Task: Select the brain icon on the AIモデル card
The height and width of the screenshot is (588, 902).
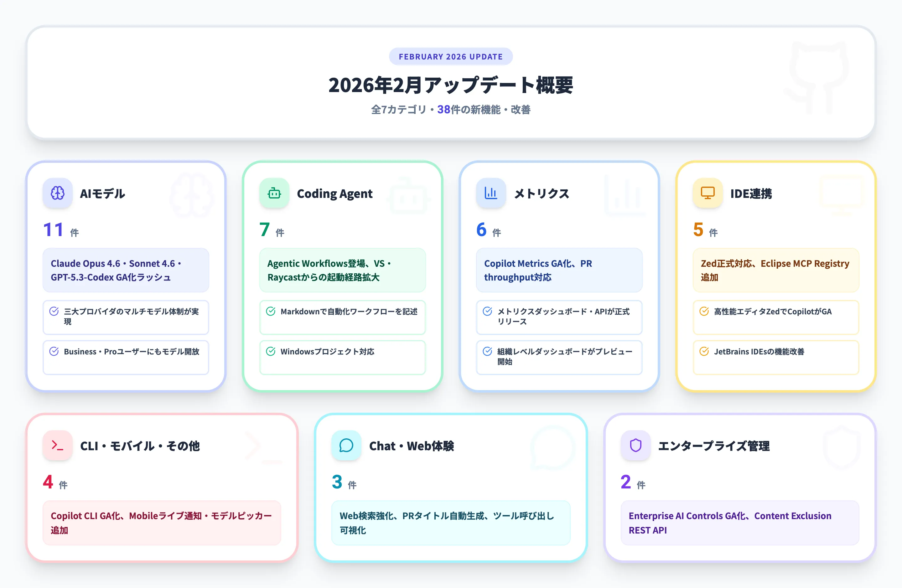Action: (x=58, y=193)
